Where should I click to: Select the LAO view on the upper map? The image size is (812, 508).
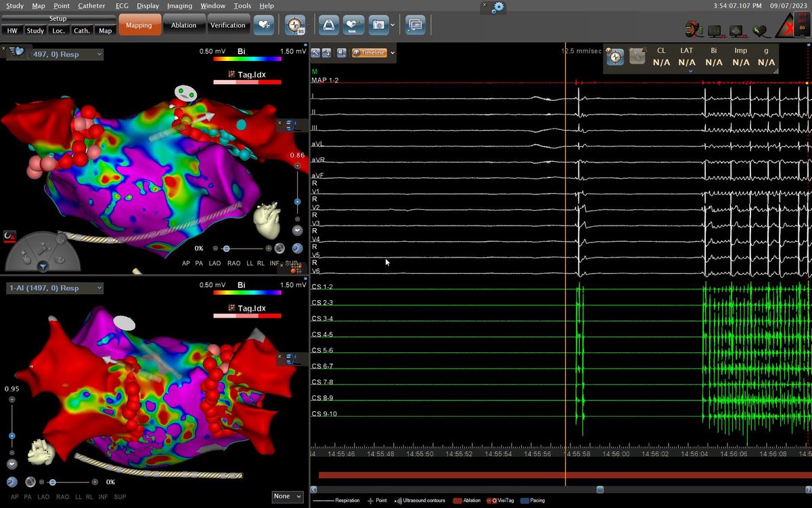(215, 263)
